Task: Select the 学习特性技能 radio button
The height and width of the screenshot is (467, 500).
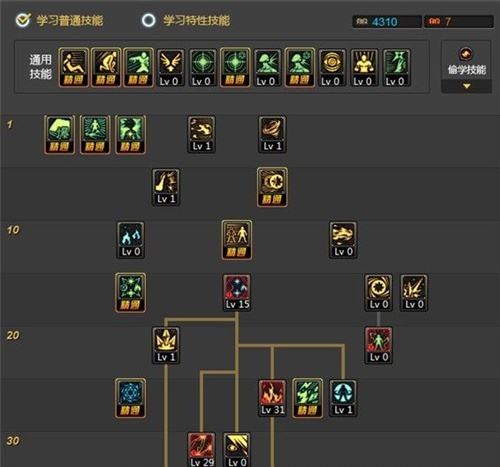Action: (149, 20)
